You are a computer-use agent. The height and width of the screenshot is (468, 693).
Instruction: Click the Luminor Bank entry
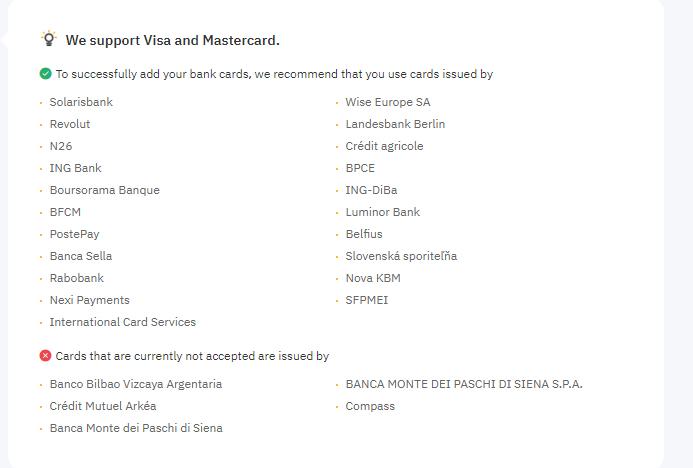coord(382,212)
